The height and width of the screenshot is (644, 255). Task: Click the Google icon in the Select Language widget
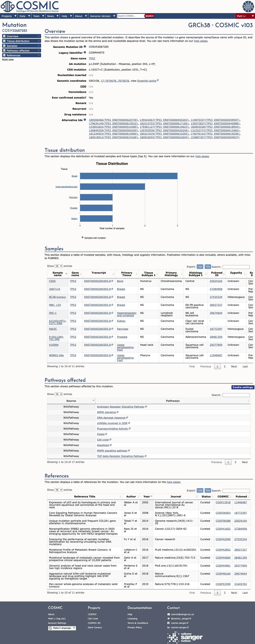(50, 628)
